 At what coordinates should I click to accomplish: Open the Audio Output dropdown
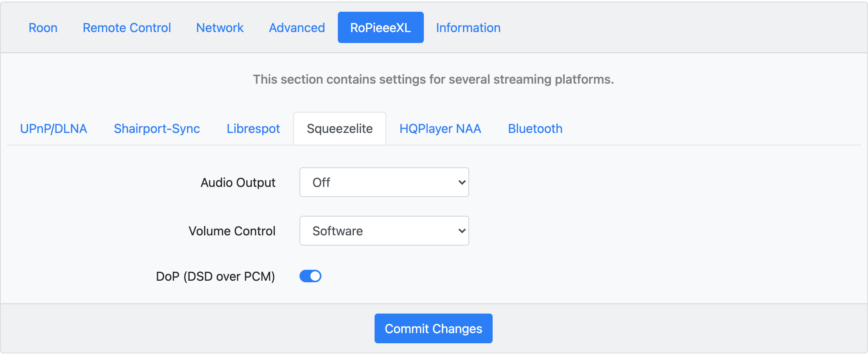384,182
